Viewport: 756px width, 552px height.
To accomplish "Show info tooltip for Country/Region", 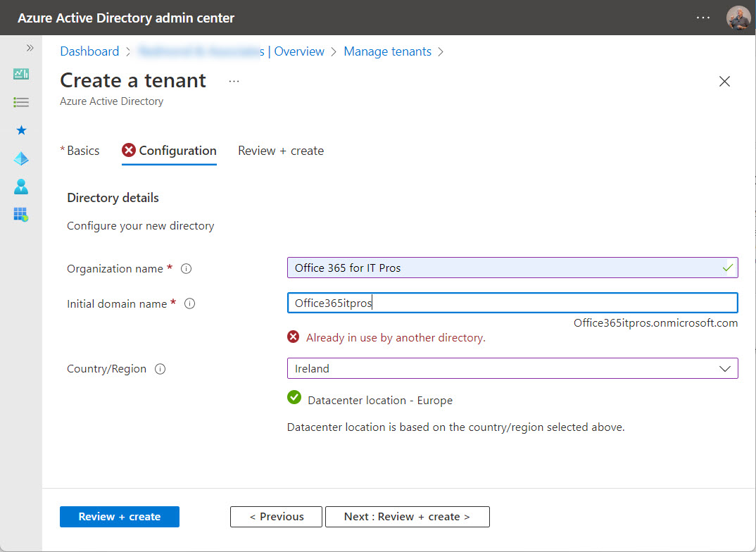I will tap(160, 369).
